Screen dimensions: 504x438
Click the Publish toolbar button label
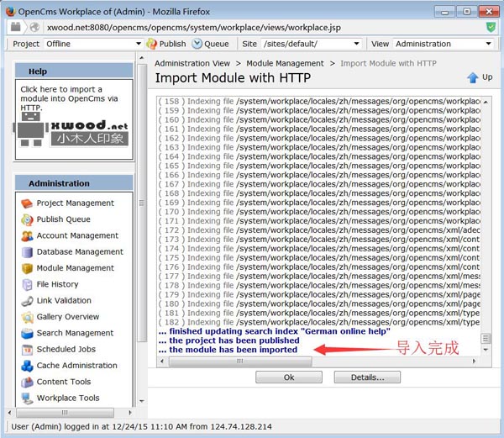(172, 44)
